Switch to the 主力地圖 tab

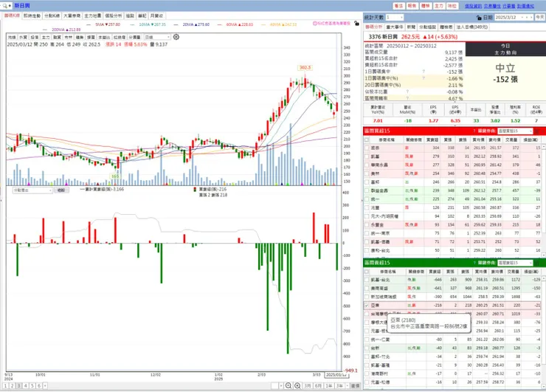tap(93, 16)
